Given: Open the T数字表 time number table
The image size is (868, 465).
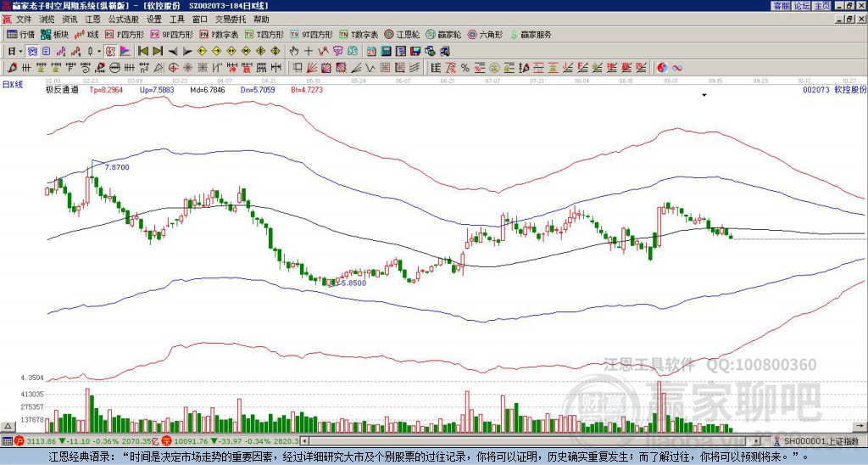Looking at the screenshot, I should click(x=359, y=34).
